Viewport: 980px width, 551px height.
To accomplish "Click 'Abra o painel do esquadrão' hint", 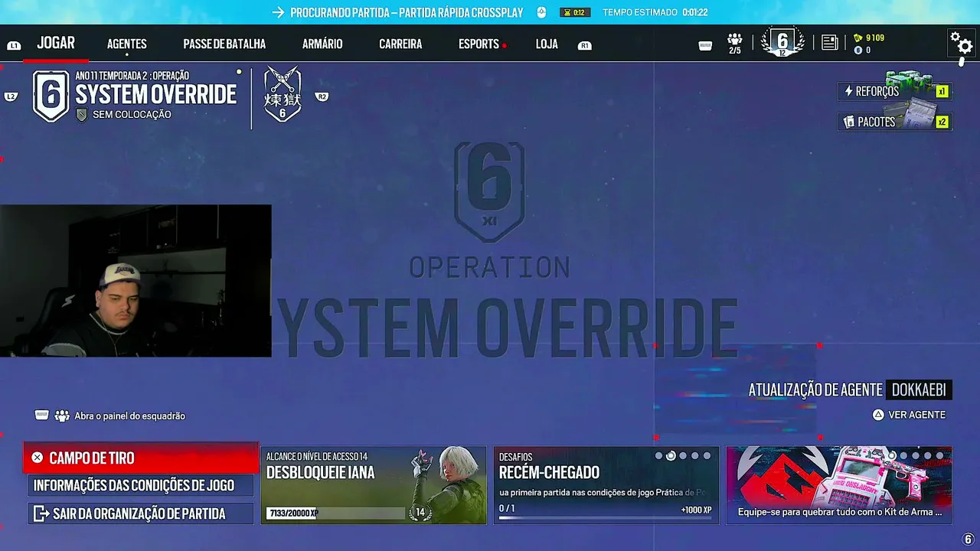I will coord(129,416).
